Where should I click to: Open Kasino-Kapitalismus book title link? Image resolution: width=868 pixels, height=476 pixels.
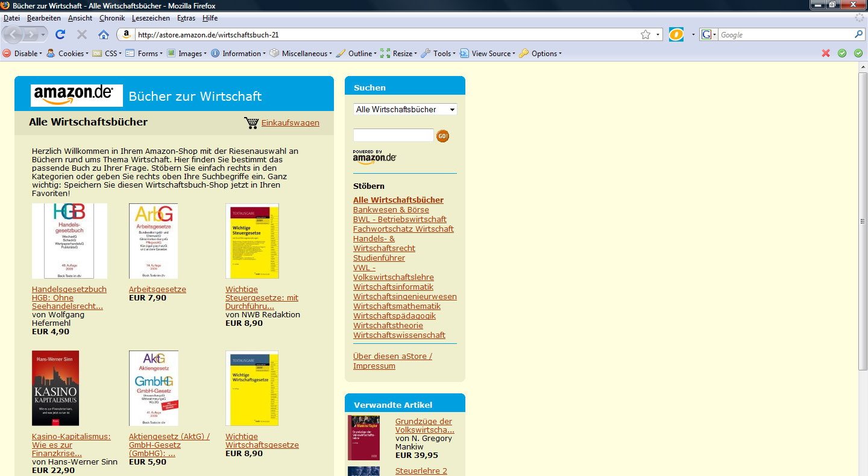pos(71,445)
